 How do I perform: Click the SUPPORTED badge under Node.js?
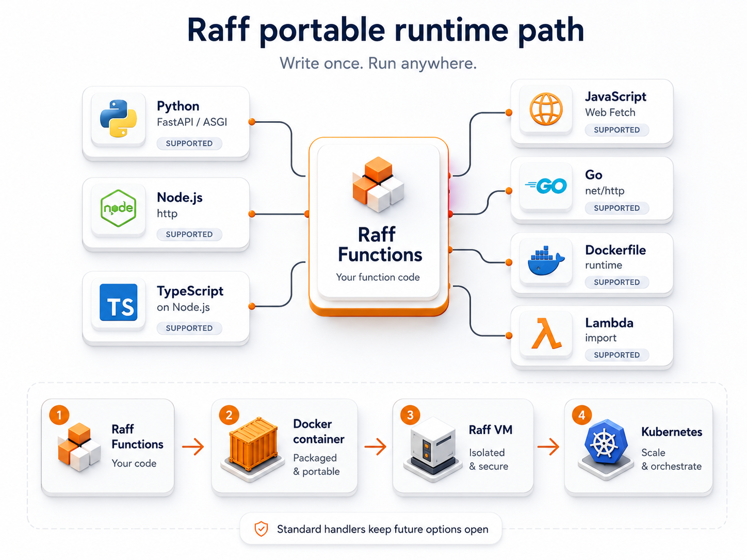coord(189,234)
